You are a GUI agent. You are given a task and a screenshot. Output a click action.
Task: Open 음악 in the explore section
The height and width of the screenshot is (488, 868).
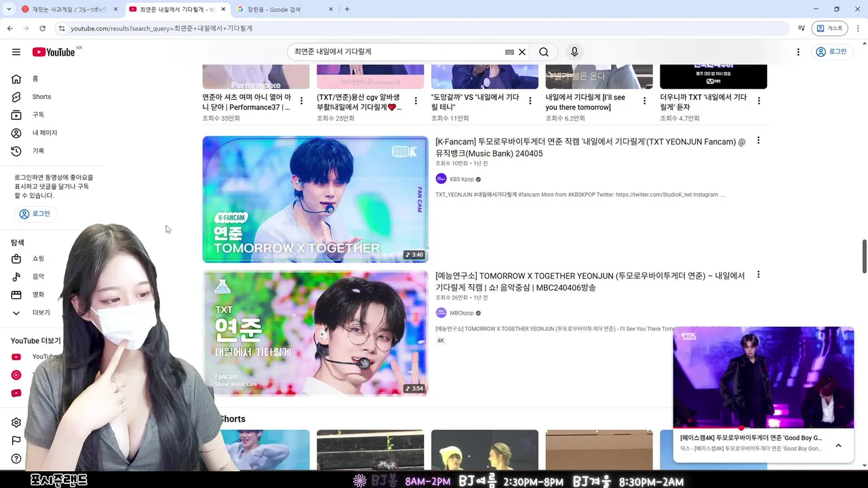tap(38, 277)
